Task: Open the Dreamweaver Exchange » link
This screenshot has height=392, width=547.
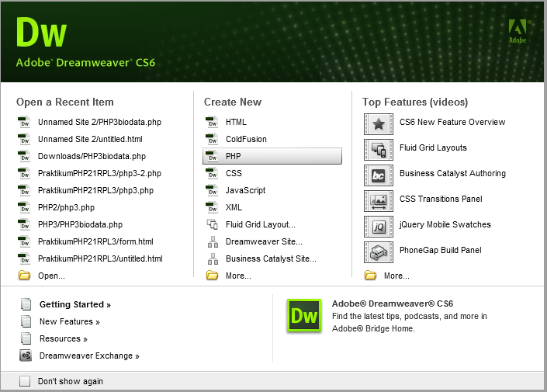Action: click(x=89, y=356)
